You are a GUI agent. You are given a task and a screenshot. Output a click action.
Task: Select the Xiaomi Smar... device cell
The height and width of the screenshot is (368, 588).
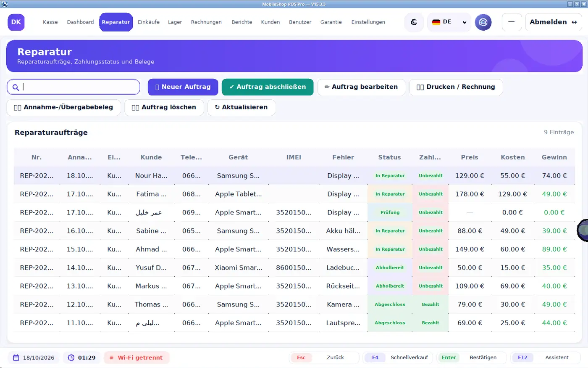238,267
